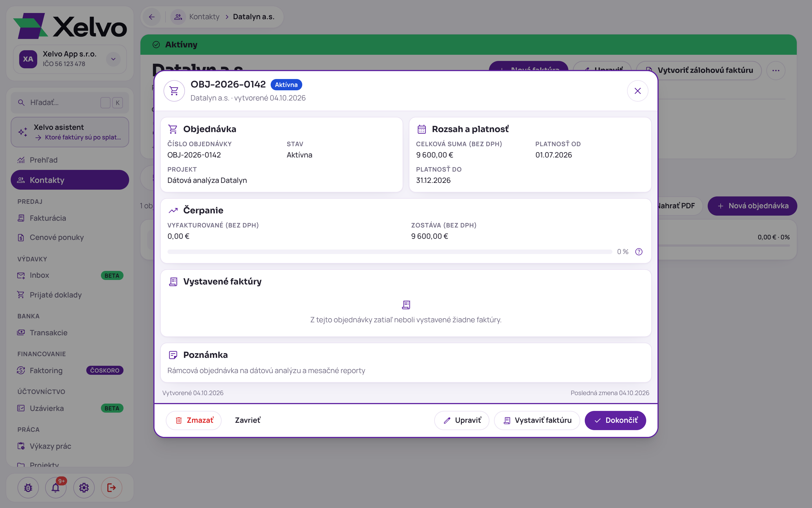Click the bug report icon in sidebar footer
Viewport: 812px width, 508px height.
pyautogui.click(x=28, y=487)
